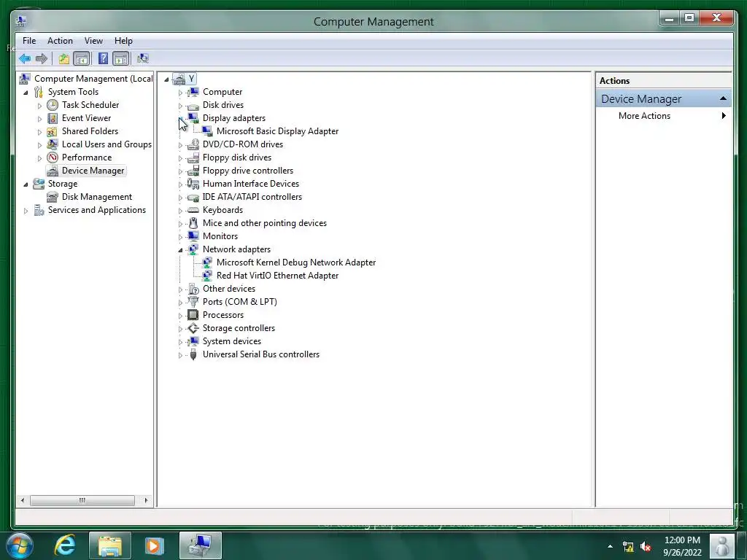
Task: Open the Action menu
Action: tap(60, 41)
